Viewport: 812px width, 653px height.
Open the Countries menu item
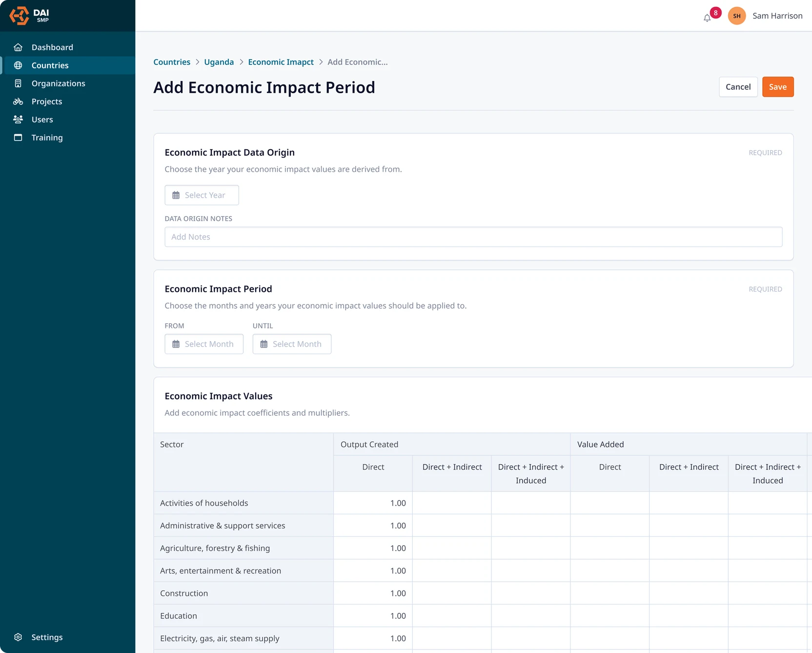(x=68, y=65)
